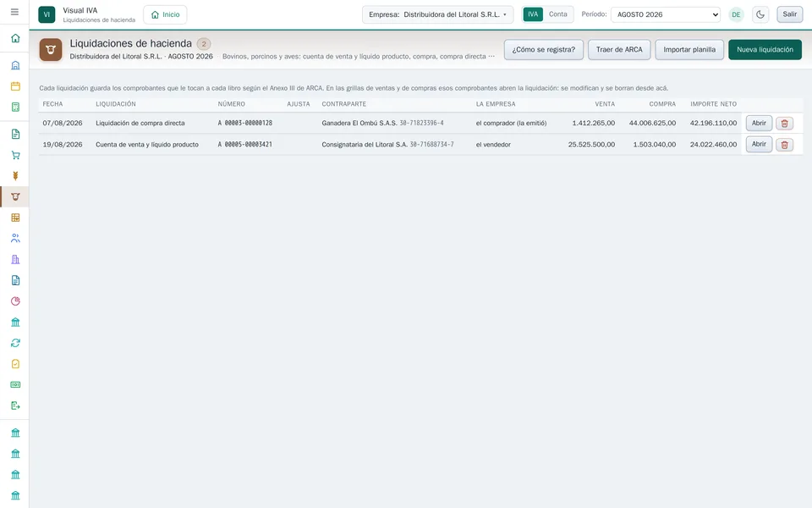Click the LIQUIDACIÓN column header
Image resolution: width=812 pixels, height=508 pixels.
116,104
